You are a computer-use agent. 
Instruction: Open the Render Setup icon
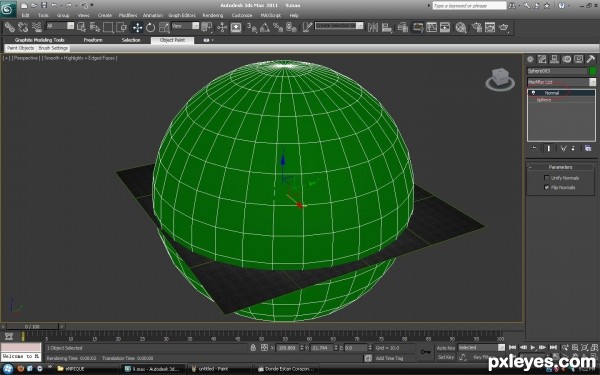pyautogui.click(x=477, y=27)
